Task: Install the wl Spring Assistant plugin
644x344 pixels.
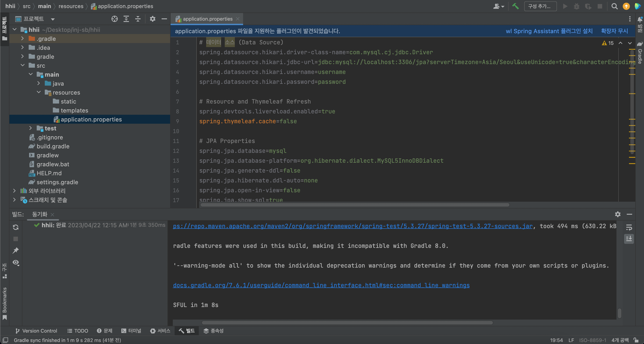Action: 549,31
